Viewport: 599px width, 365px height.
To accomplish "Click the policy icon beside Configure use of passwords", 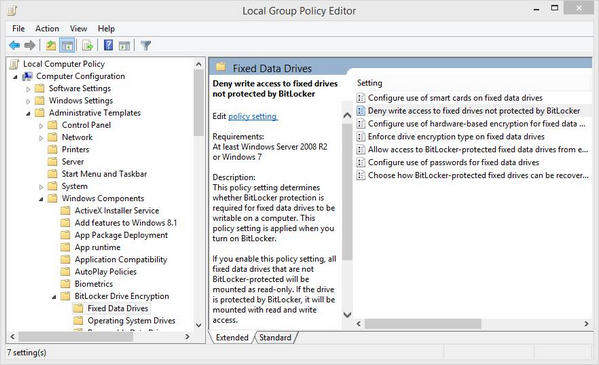I will tap(360, 162).
